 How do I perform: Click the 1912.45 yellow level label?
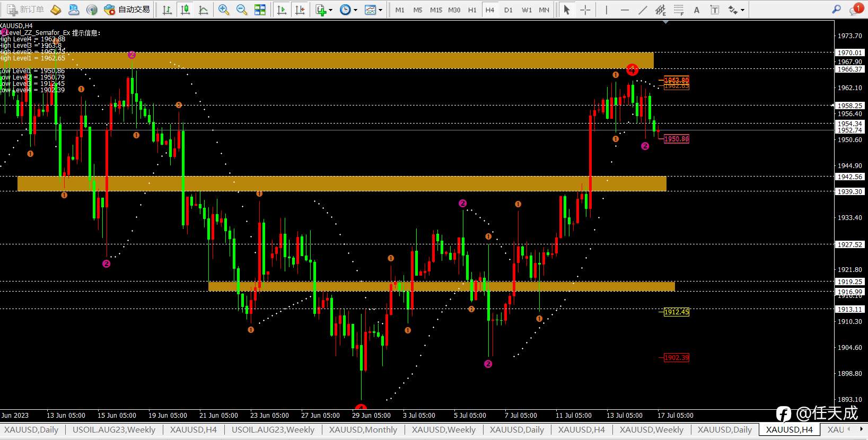tap(677, 312)
